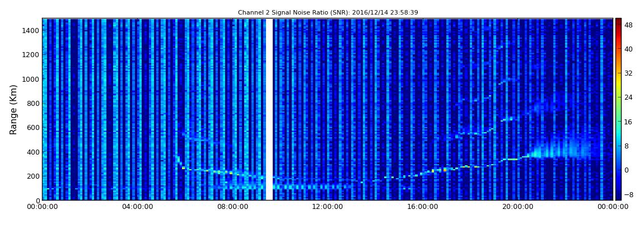Click the colorbar value 32
This screenshot has height=228, width=644.
(629, 73)
